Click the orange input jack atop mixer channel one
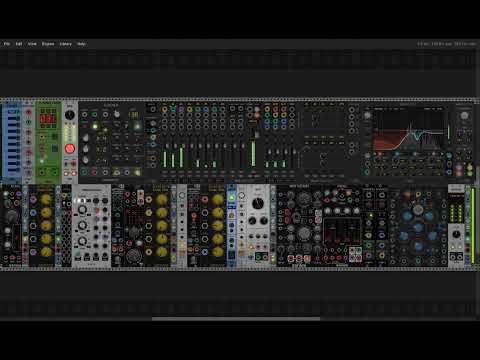 point(165,109)
